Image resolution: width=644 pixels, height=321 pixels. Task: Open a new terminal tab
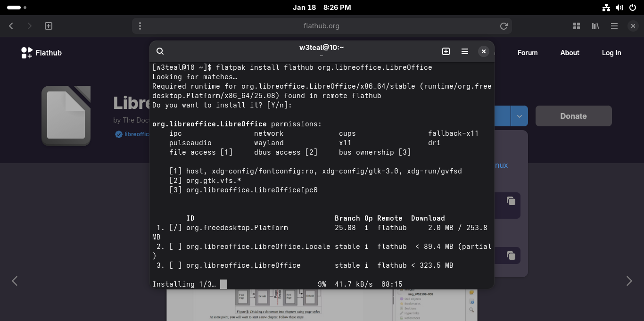446,51
